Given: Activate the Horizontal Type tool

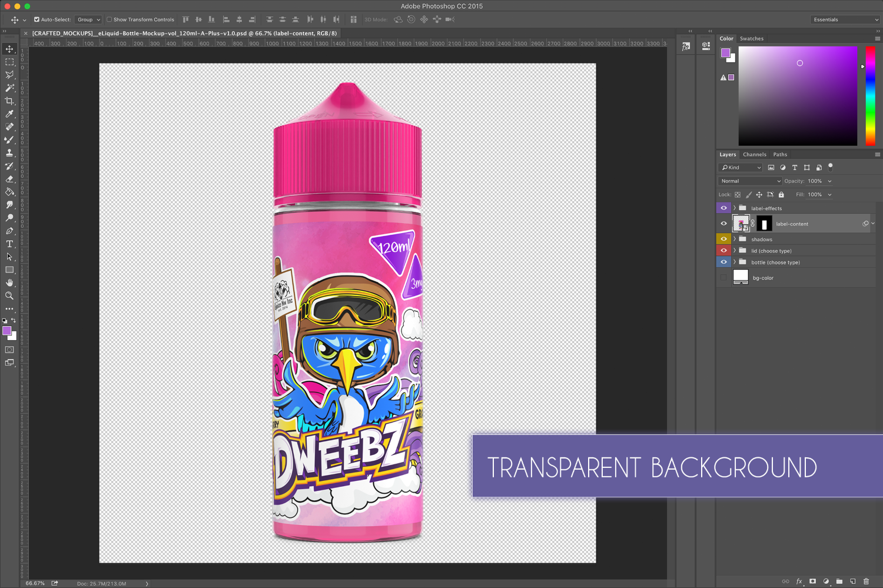Looking at the screenshot, I should (9, 244).
